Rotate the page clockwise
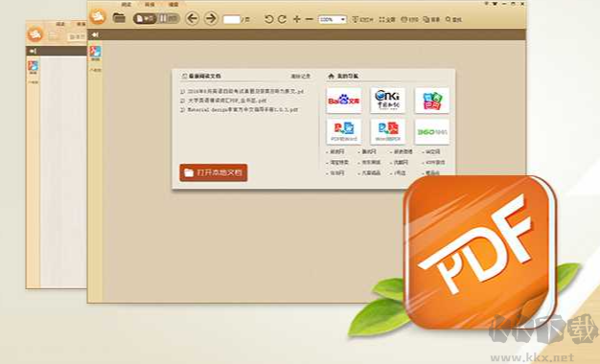 tap(282, 19)
